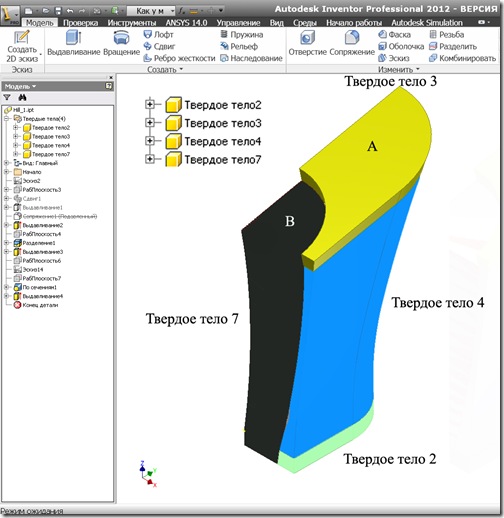
Task: Switch to the Вид ribbon tab
Action: pos(277,23)
